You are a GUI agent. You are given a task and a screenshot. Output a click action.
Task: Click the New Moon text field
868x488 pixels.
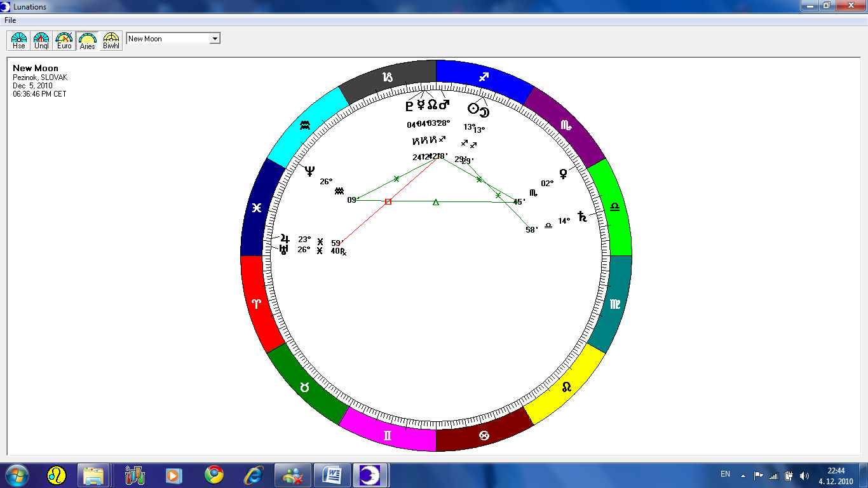coord(168,39)
